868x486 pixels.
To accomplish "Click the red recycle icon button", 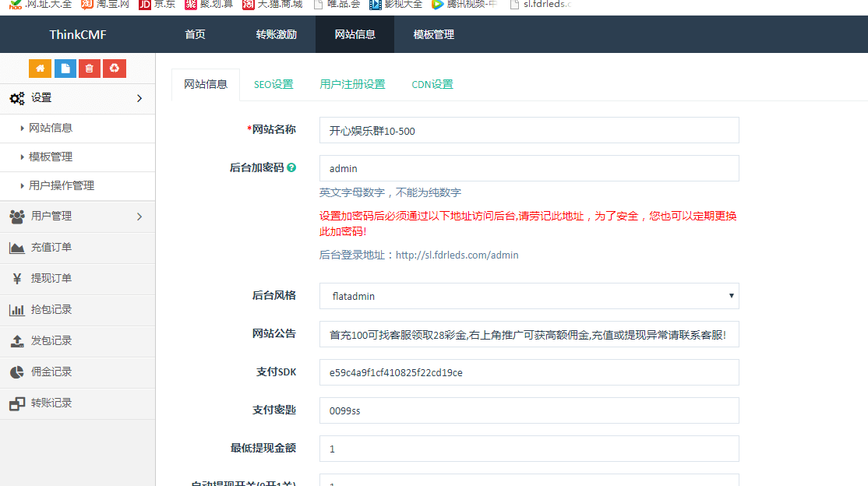I will coord(115,69).
